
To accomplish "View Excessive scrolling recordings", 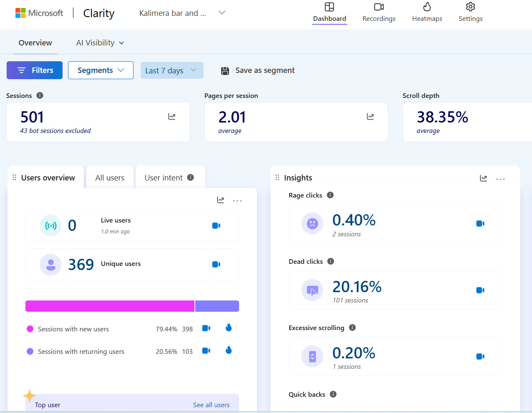I will [480, 356].
